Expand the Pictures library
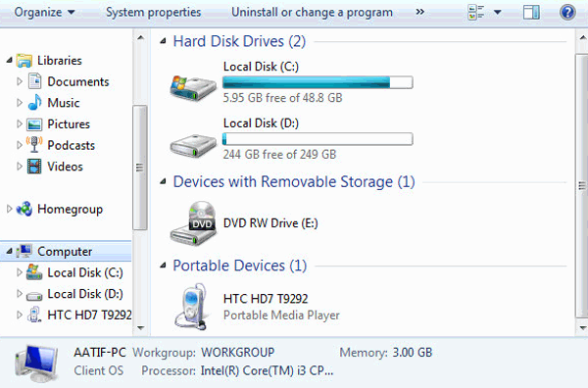 coord(20,123)
